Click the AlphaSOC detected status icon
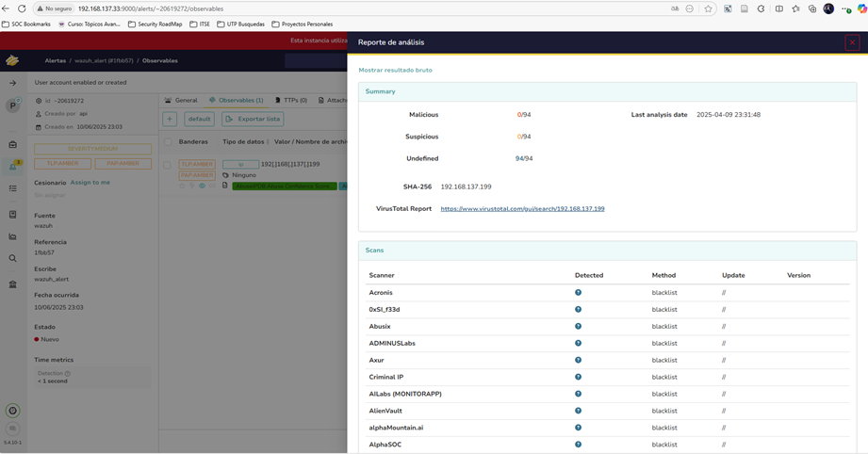 578,444
